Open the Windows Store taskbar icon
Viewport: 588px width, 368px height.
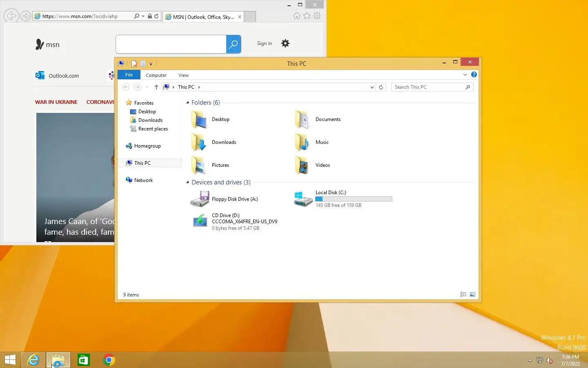point(84,360)
